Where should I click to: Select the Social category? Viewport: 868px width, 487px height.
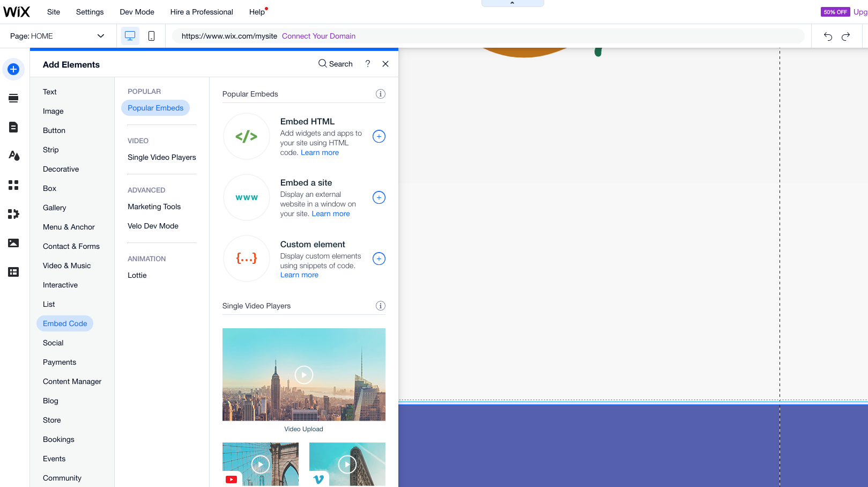point(53,343)
